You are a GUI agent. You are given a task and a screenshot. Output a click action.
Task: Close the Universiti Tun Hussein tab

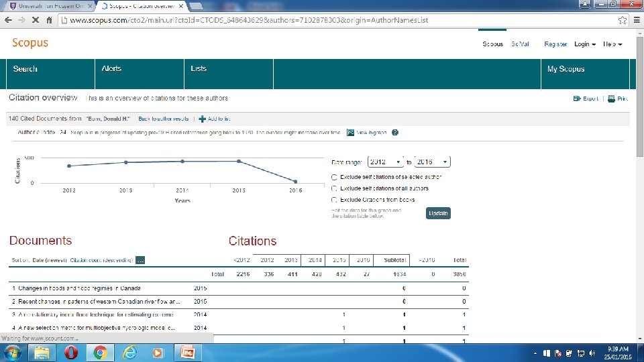90,6
